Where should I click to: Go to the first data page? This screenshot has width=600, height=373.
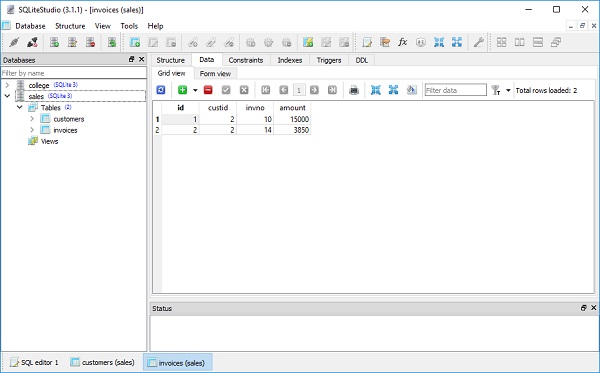click(x=266, y=90)
